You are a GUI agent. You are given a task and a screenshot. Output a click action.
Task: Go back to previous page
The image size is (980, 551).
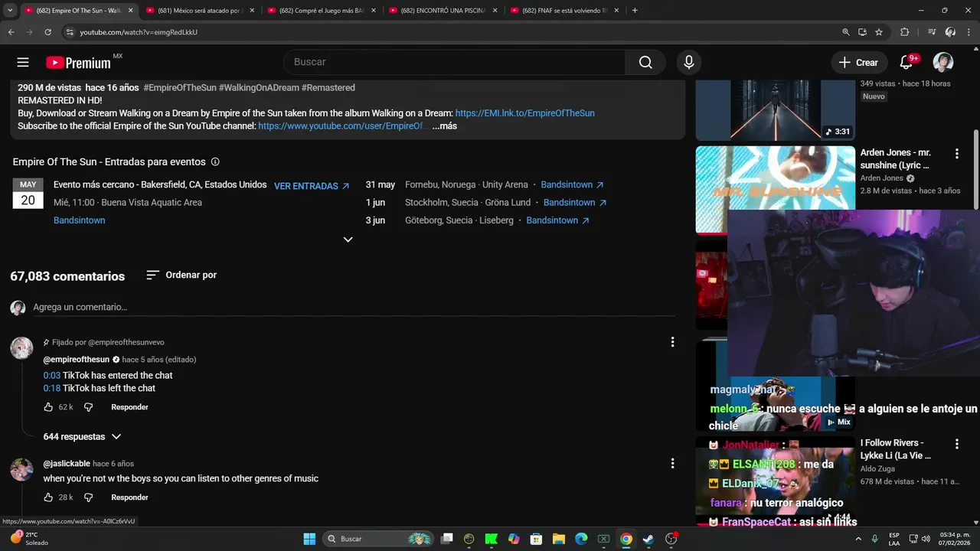11,32
